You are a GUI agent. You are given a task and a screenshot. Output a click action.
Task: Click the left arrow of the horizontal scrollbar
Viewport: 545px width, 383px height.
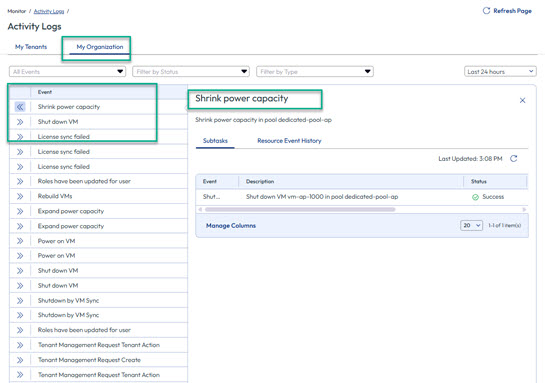[x=200, y=210]
